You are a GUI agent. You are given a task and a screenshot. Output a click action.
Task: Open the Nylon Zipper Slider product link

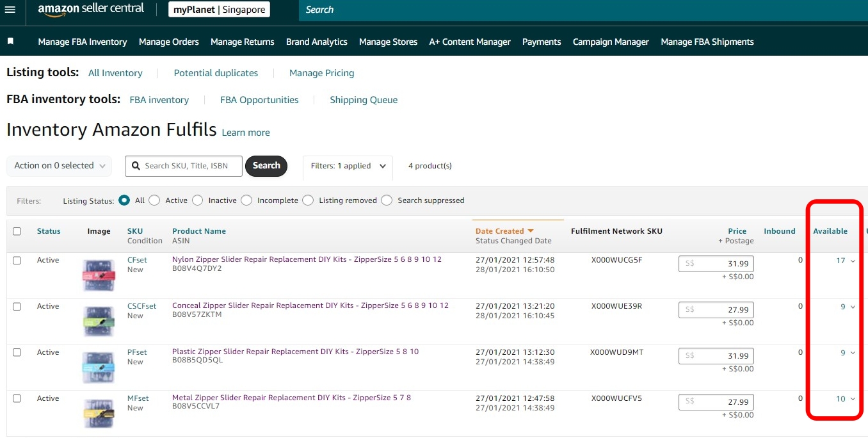tap(307, 259)
